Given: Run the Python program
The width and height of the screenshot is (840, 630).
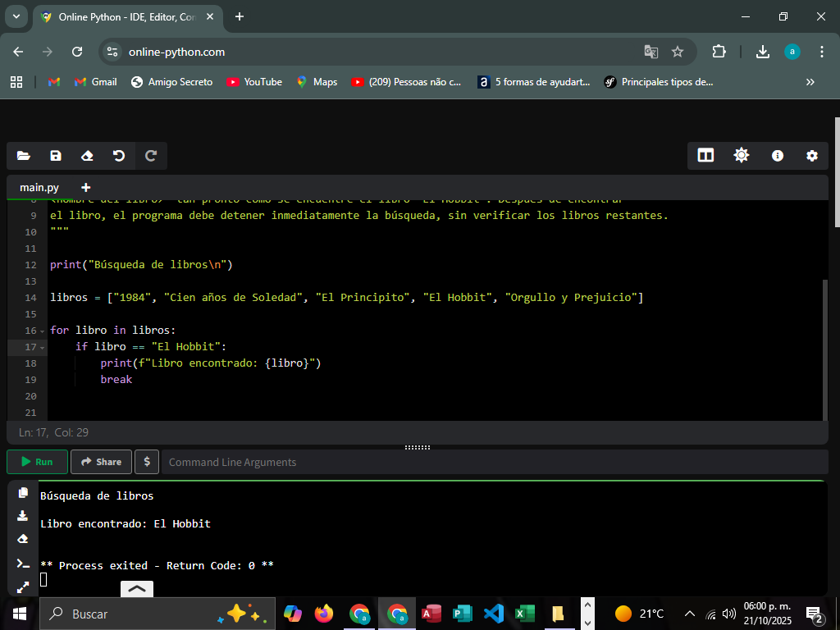Looking at the screenshot, I should point(37,462).
